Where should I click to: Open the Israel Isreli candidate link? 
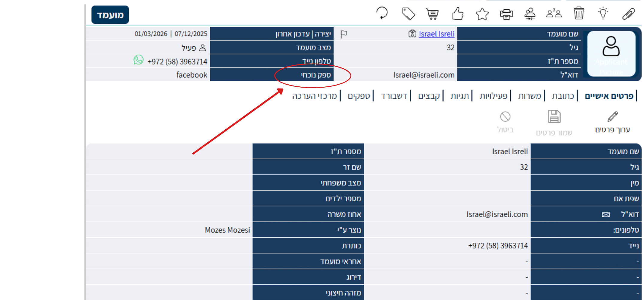tap(436, 34)
